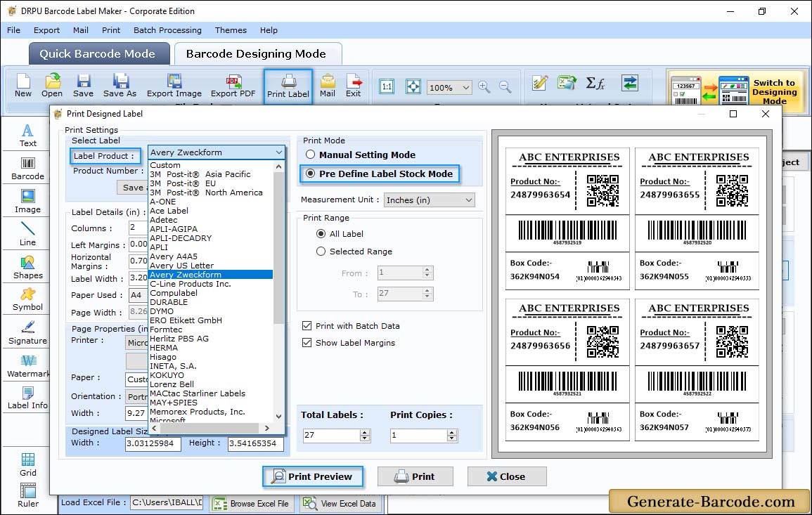Choose All Label print range
Viewport: 812px width, 515px height.
[x=321, y=233]
